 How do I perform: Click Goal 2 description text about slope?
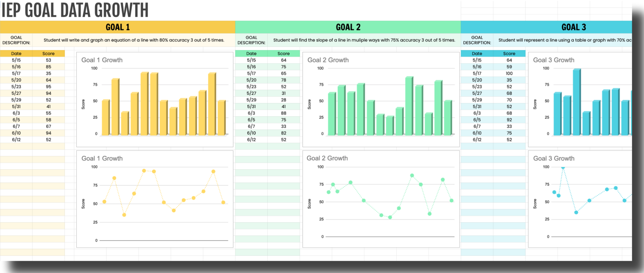click(364, 40)
